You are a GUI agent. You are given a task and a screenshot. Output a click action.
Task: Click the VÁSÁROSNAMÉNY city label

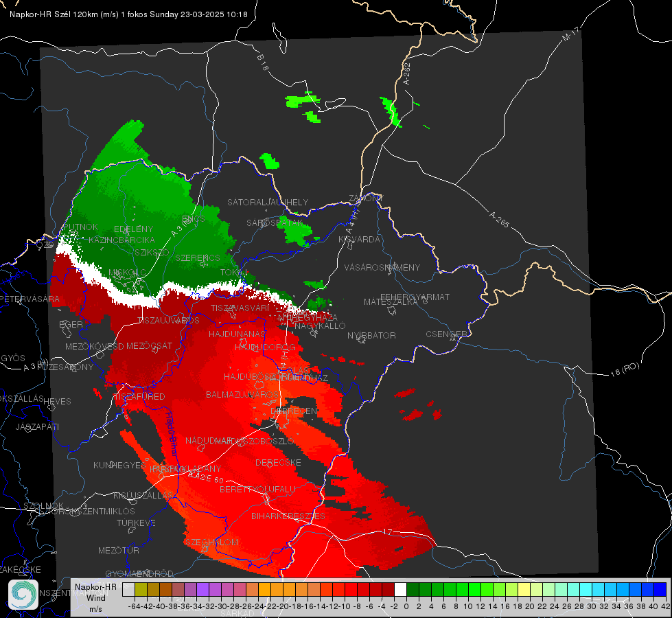382,267
